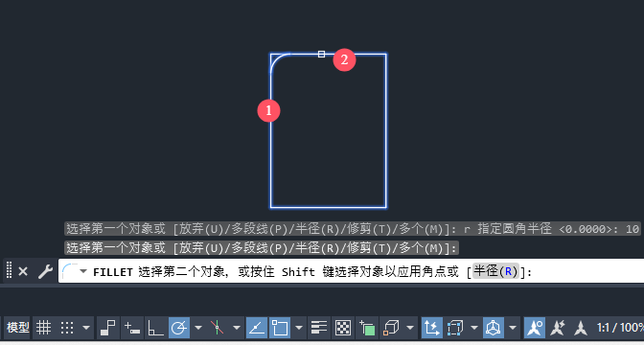Toggle dynamic UCS icon
This screenshot has width=644, height=345.
pyautogui.click(x=431, y=328)
